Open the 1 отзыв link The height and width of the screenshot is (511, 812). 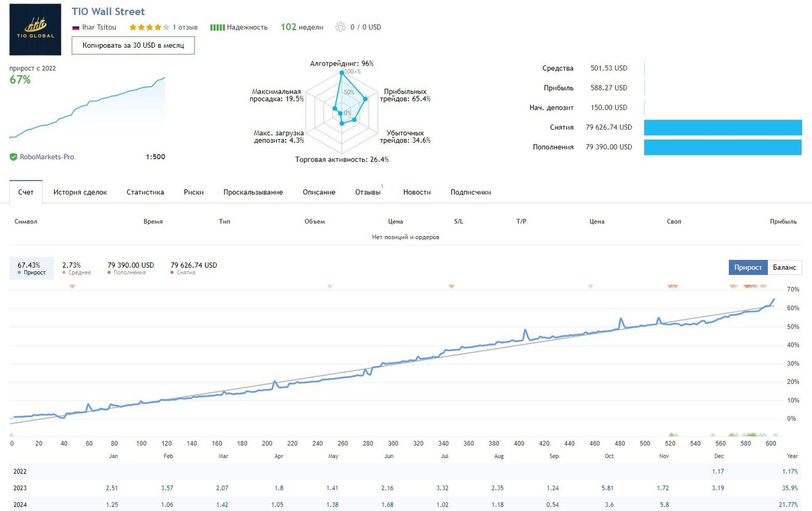coord(185,27)
